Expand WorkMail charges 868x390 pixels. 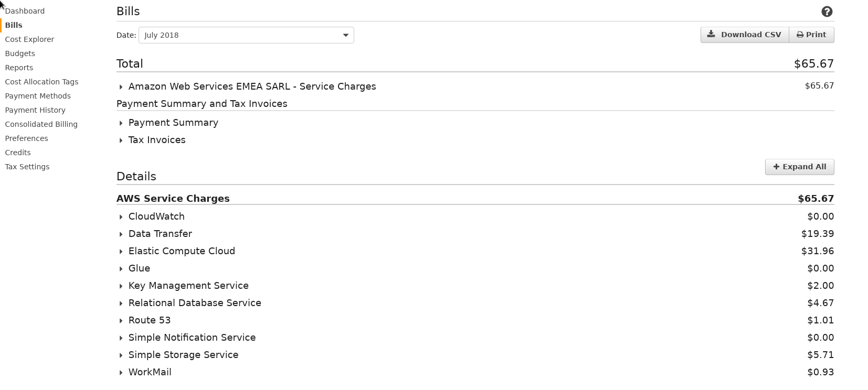[x=145, y=372]
